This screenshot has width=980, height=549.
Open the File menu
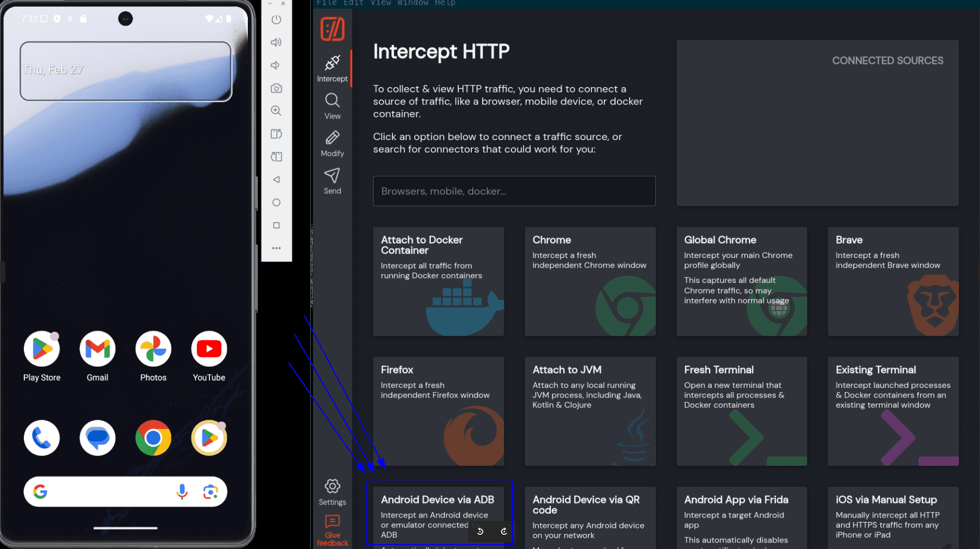[326, 3]
